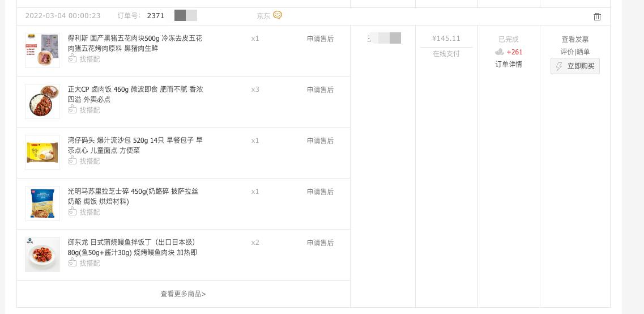Open the custard bun product thumbnail

42,152
